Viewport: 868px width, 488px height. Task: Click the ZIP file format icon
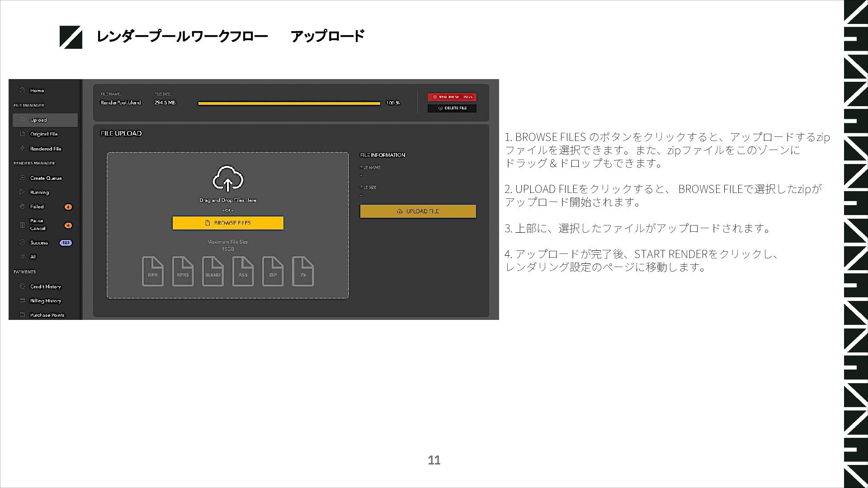tap(273, 271)
